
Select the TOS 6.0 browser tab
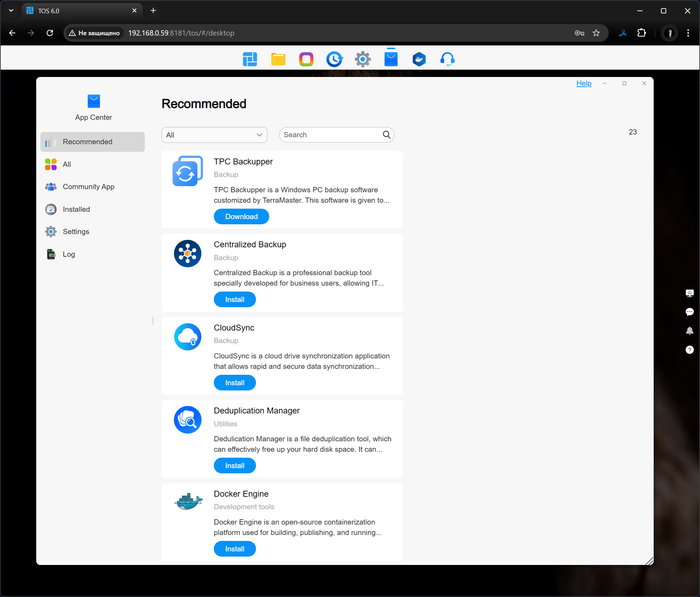click(x=82, y=11)
